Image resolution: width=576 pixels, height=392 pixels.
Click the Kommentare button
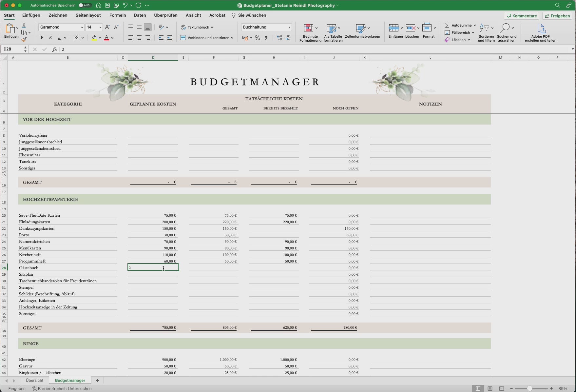pyautogui.click(x=522, y=16)
